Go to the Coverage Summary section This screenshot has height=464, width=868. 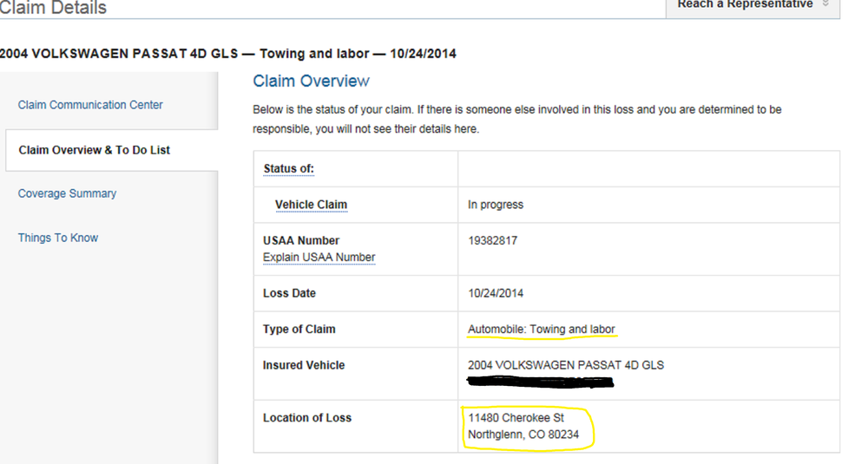67,193
